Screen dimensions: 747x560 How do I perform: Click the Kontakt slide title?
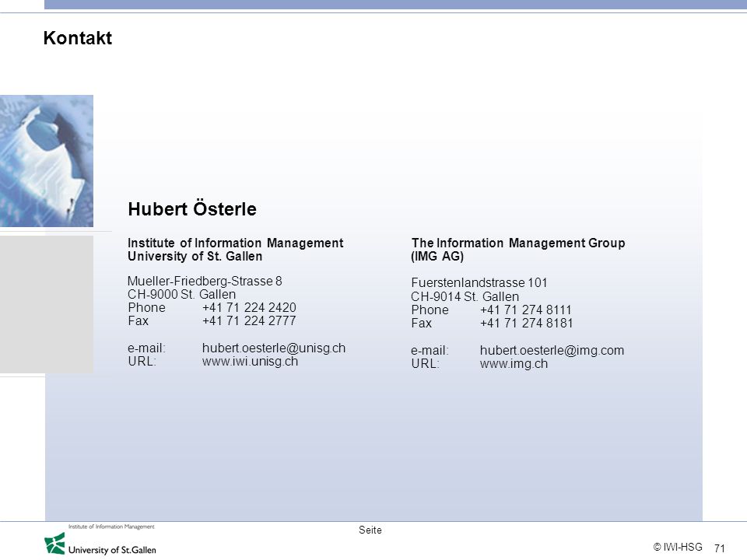click(x=78, y=38)
